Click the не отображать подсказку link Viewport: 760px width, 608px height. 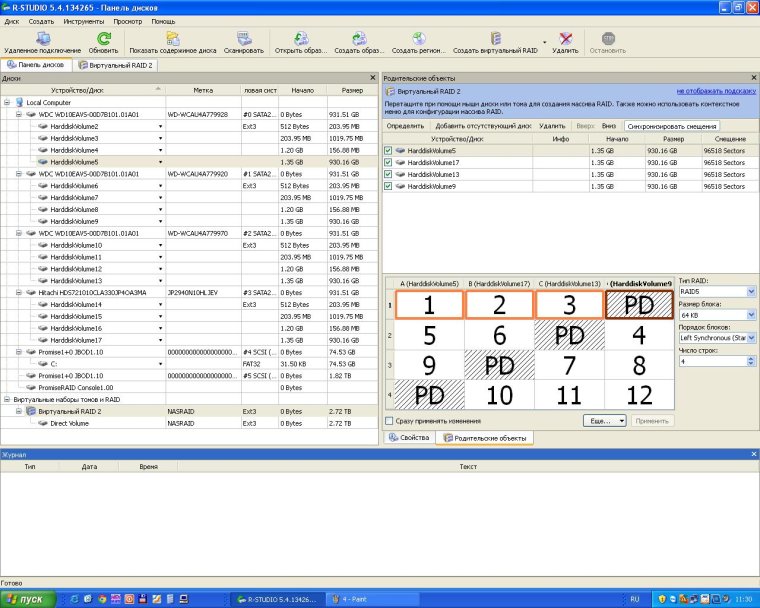point(716,91)
